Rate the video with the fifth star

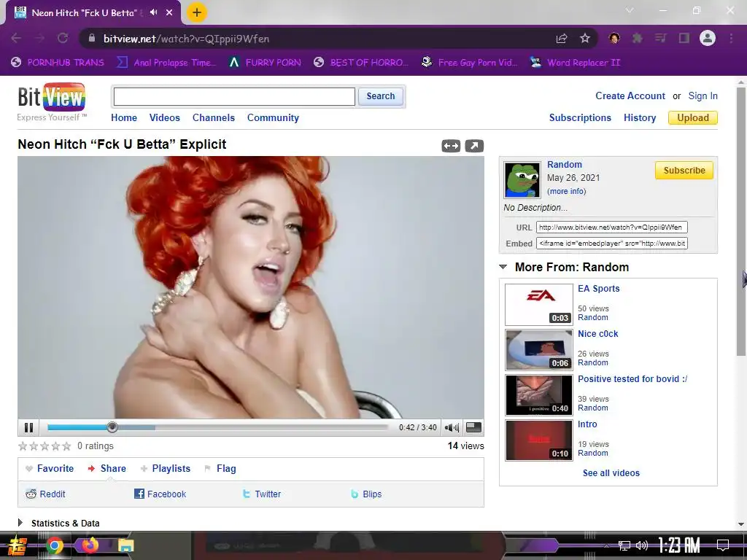(66, 446)
